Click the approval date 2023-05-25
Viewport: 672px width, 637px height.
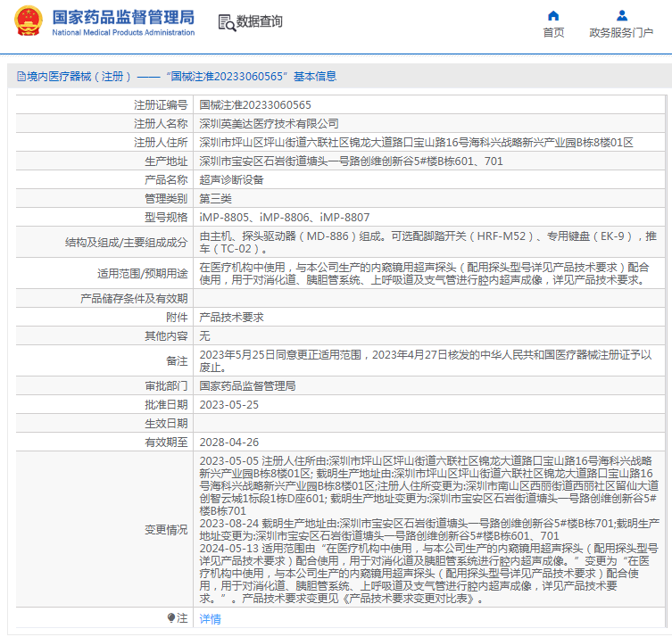pyautogui.click(x=228, y=404)
